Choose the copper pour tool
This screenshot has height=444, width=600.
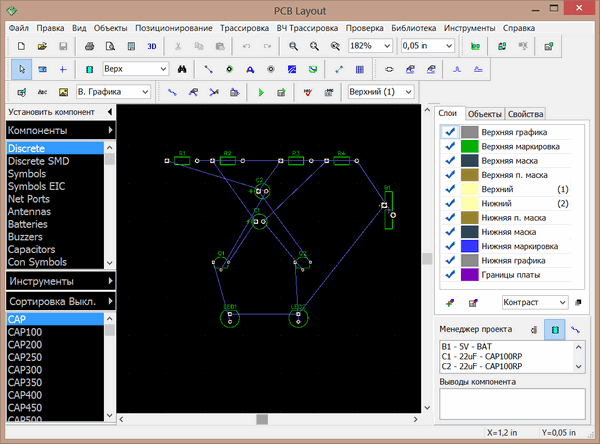coord(292,69)
